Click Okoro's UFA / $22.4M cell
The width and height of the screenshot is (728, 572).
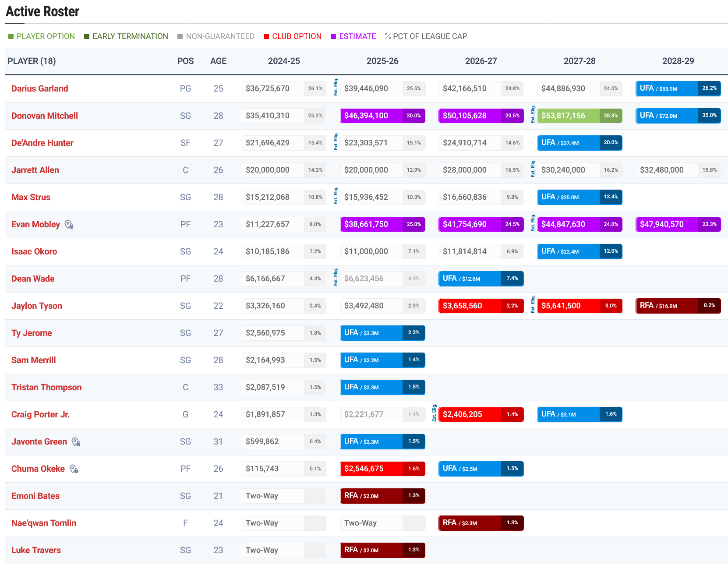pos(580,251)
